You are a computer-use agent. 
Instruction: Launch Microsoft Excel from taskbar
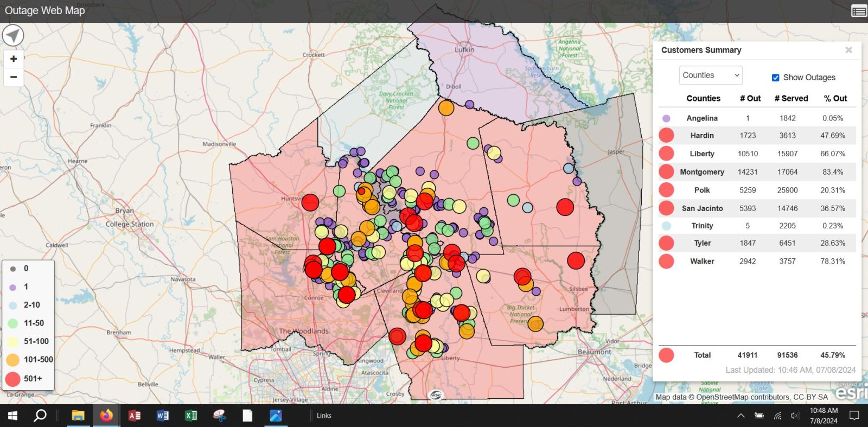point(191,416)
